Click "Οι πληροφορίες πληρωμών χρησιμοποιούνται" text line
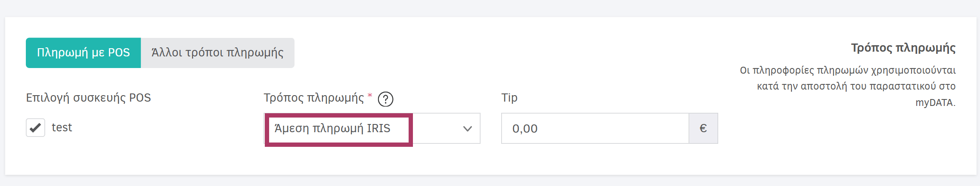Screen dimensions: 980x186 click(847, 70)
